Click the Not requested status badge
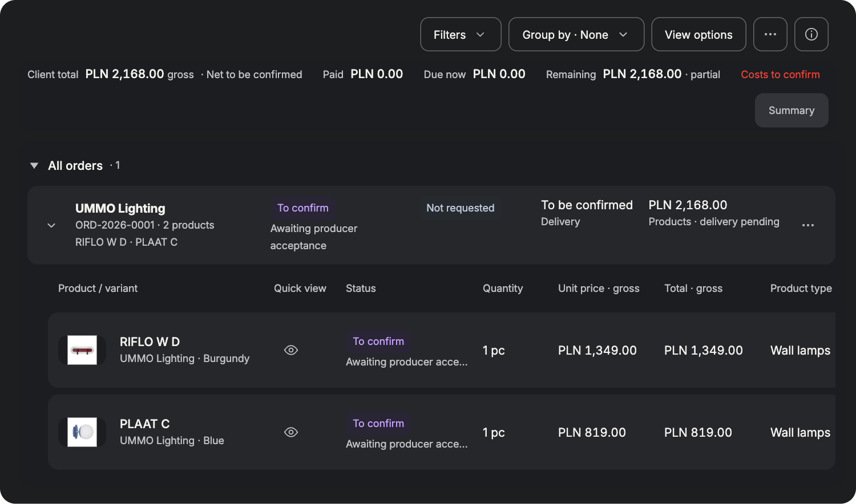Viewport: 856px width, 504px height. [461, 208]
